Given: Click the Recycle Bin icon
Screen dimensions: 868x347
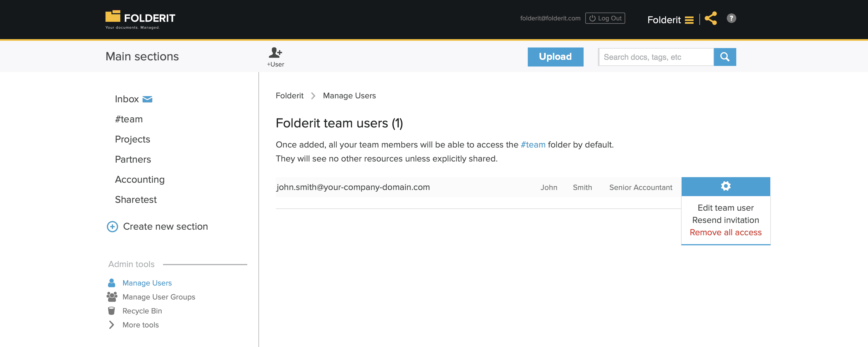Looking at the screenshot, I should (111, 311).
